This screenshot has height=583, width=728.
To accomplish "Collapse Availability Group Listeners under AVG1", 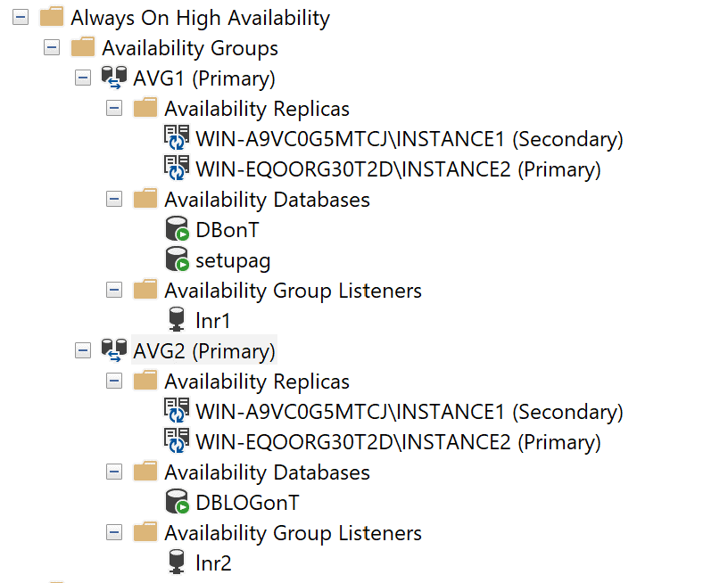I will coord(113,291).
